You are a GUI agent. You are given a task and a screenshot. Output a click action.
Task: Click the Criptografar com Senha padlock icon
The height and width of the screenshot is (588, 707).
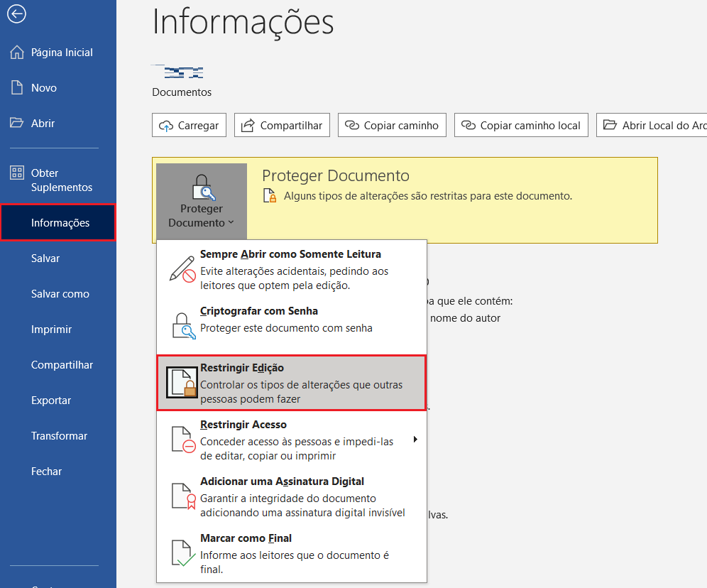183,325
